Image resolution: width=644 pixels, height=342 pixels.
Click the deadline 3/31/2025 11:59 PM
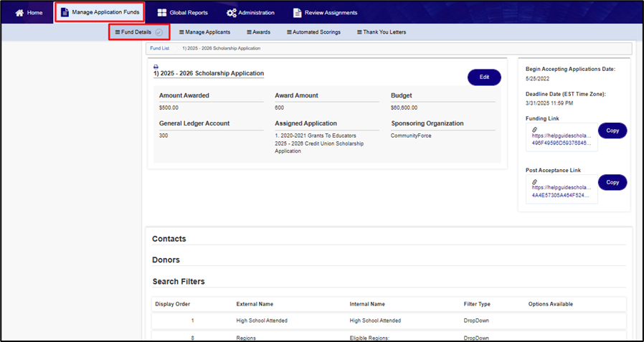point(549,103)
